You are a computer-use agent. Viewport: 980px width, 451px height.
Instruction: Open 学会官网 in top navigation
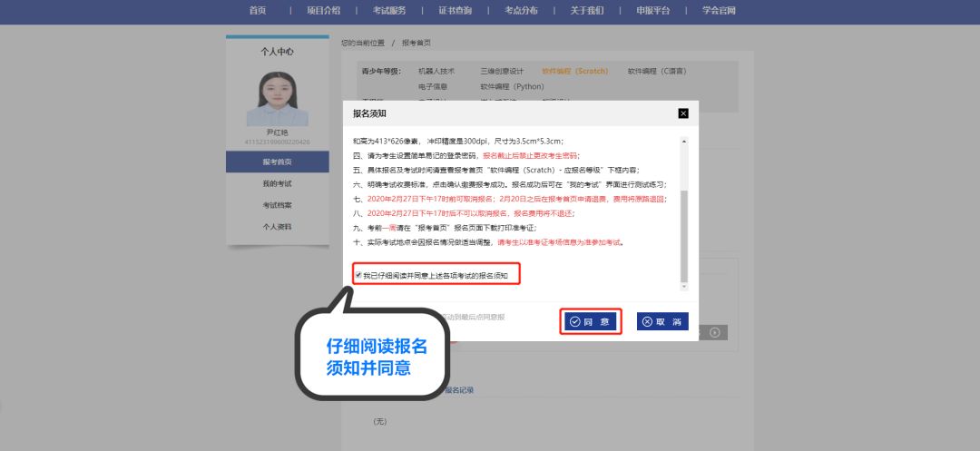coord(720,11)
